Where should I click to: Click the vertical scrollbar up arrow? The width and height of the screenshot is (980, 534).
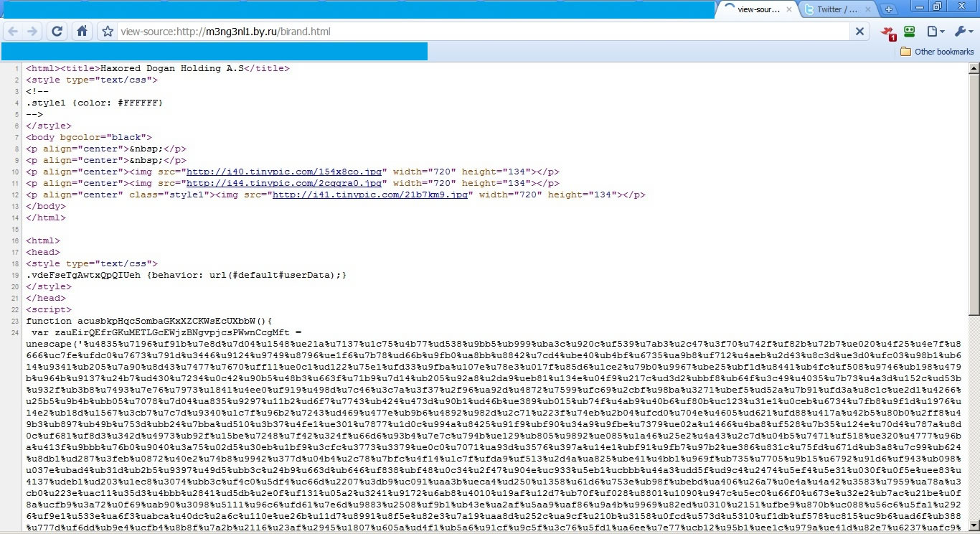pos(974,68)
